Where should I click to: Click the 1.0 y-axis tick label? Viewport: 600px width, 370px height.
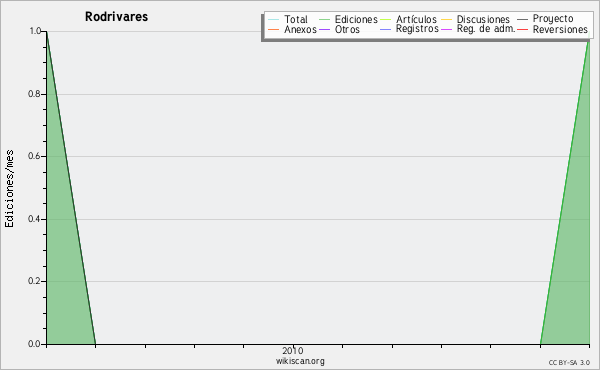coord(35,31)
